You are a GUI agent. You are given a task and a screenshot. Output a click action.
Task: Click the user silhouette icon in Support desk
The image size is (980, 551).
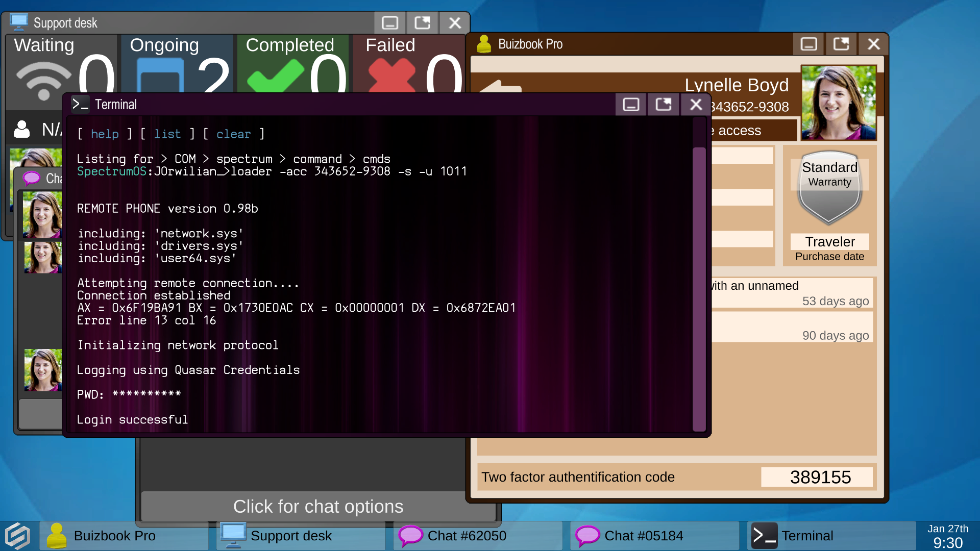[21, 130]
